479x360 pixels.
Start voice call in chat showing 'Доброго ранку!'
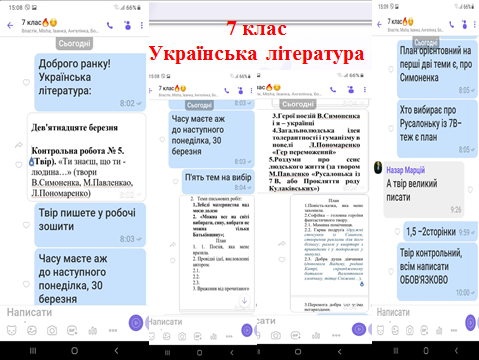(110, 25)
